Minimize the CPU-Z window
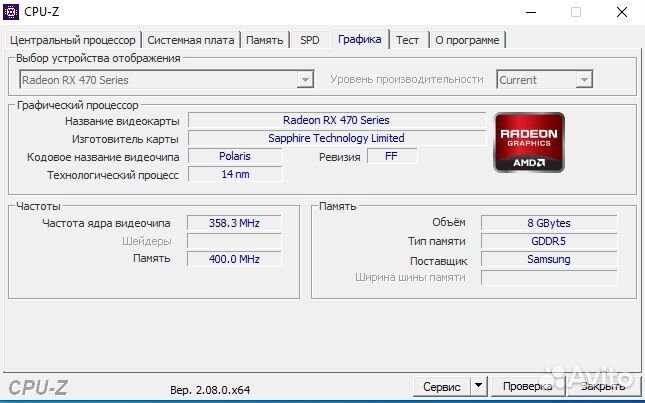The height and width of the screenshot is (403, 645). tap(531, 12)
